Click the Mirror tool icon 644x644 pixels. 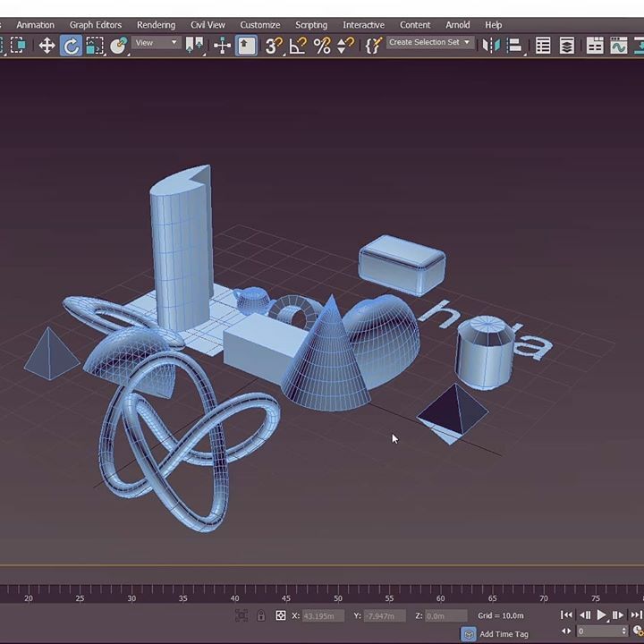coord(491,46)
